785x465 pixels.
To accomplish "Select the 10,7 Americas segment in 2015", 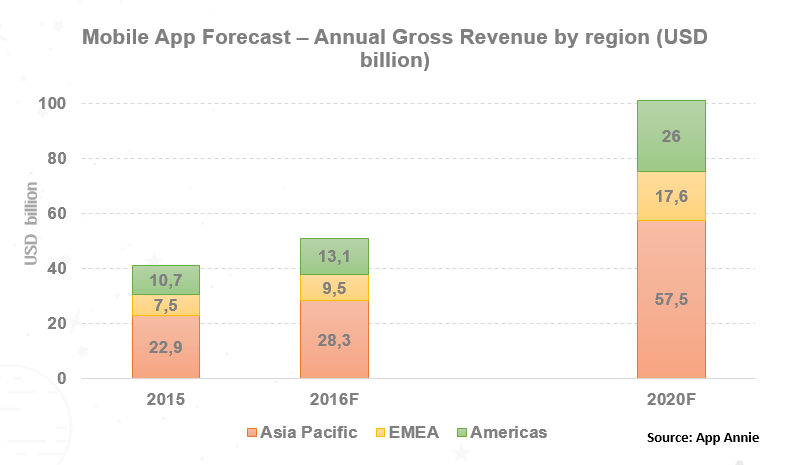I will click(166, 280).
